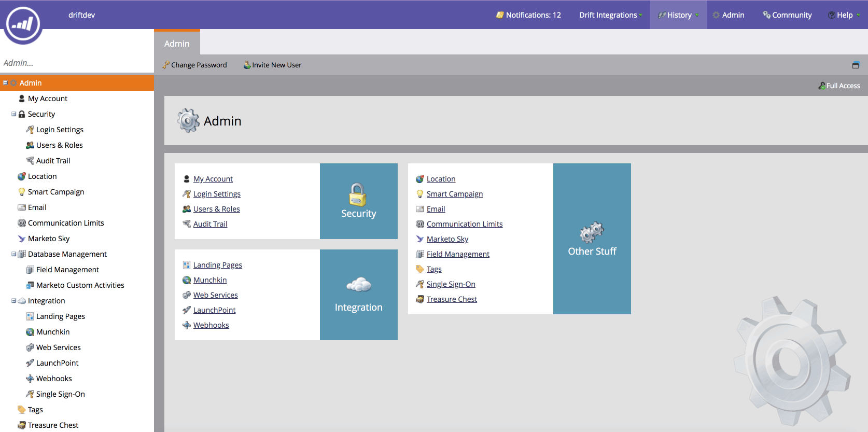Click the Users & Roles icon in sidebar
868x432 pixels.
click(30, 145)
